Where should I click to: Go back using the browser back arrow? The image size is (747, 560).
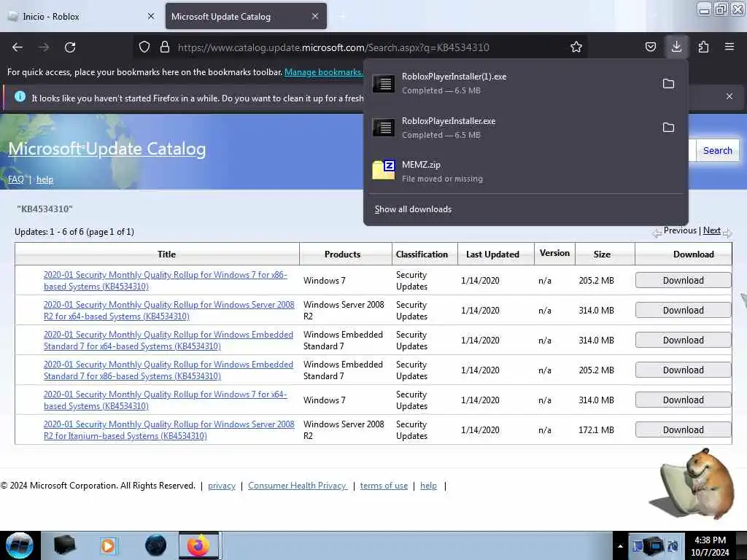tap(18, 47)
